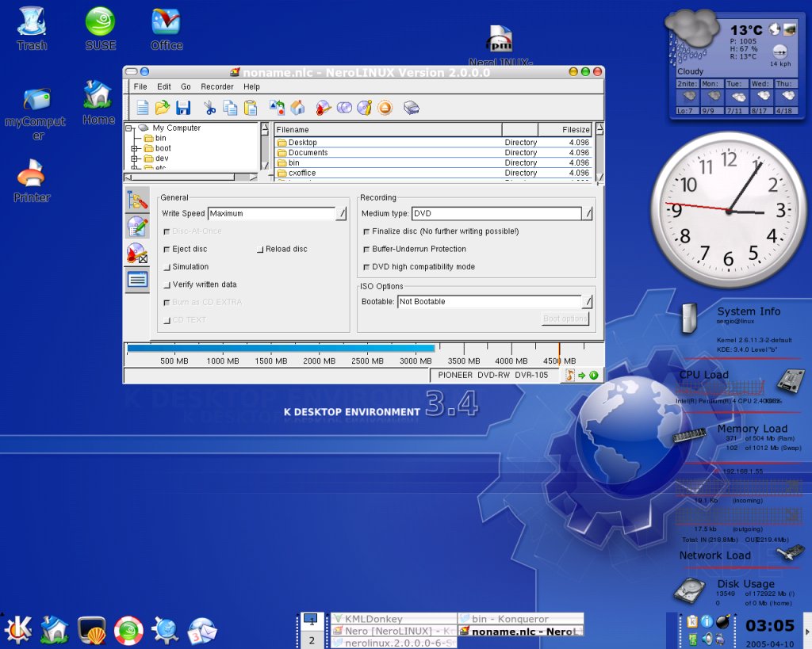
Task: Select the file browser sidebar icon
Action: [x=137, y=200]
